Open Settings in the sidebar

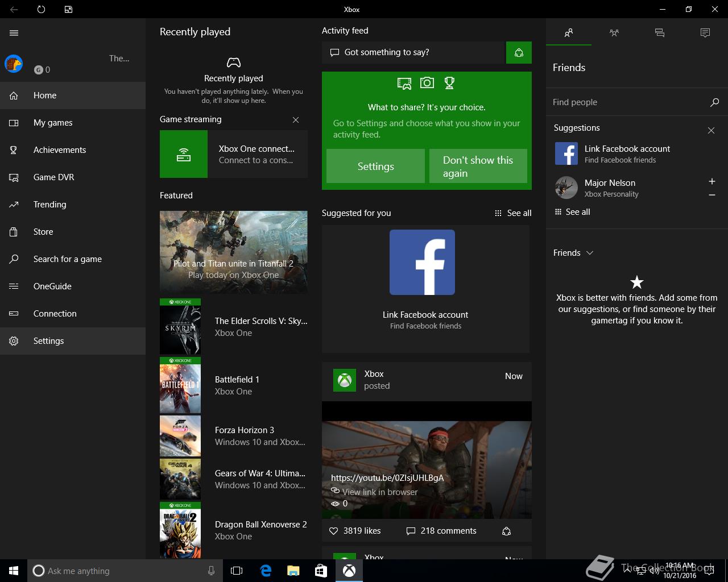click(x=73, y=341)
